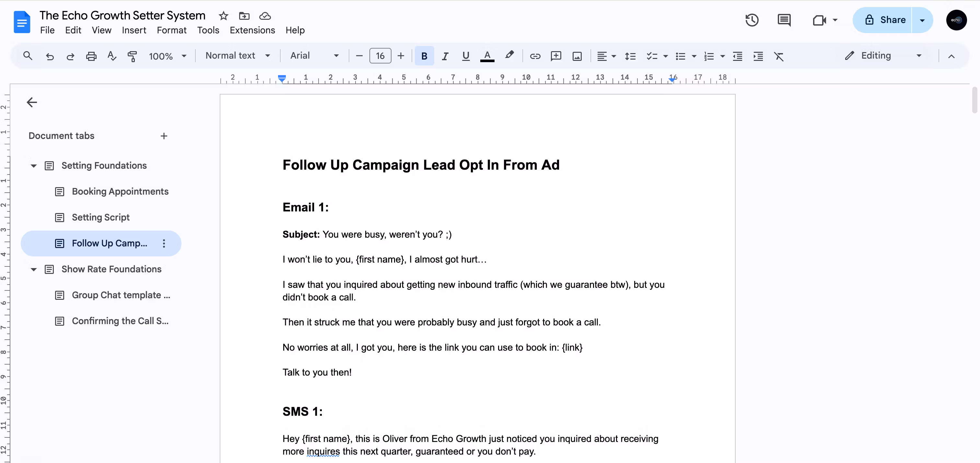Add a new document tab

click(x=164, y=136)
